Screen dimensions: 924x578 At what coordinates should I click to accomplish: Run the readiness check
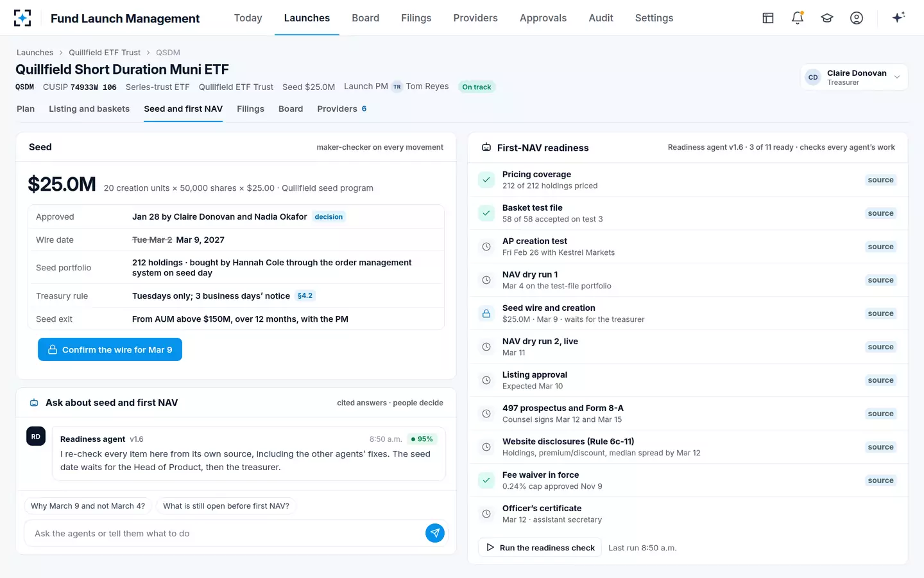pos(540,548)
